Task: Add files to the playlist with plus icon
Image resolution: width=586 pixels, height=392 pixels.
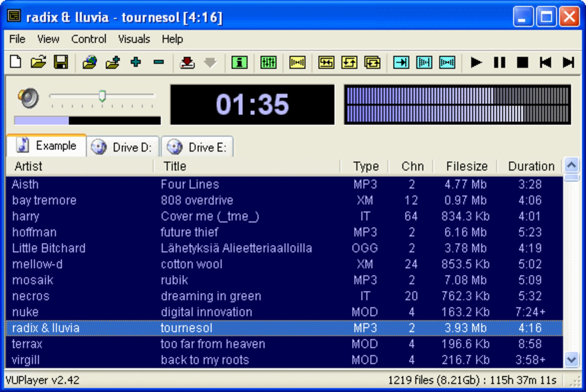Action: tap(136, 62)
